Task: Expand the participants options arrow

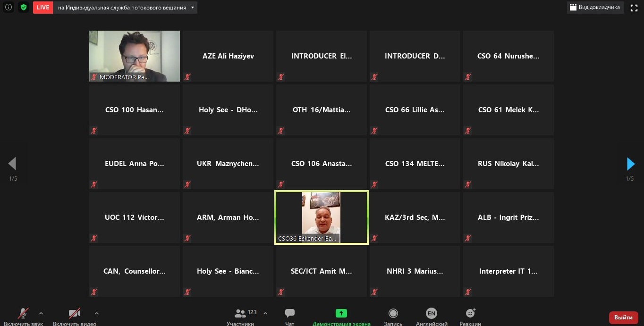Action: pyautogui.click(x=265, y=313)
